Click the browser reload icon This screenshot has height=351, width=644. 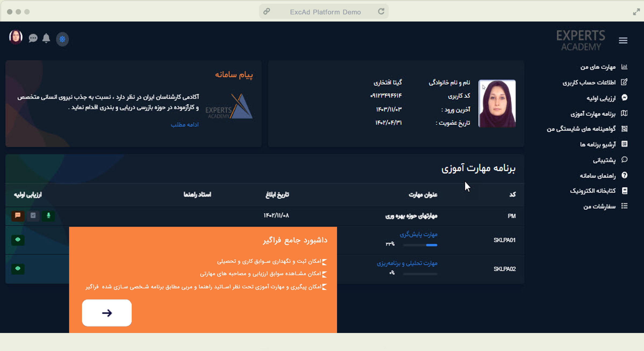(381, 12)
